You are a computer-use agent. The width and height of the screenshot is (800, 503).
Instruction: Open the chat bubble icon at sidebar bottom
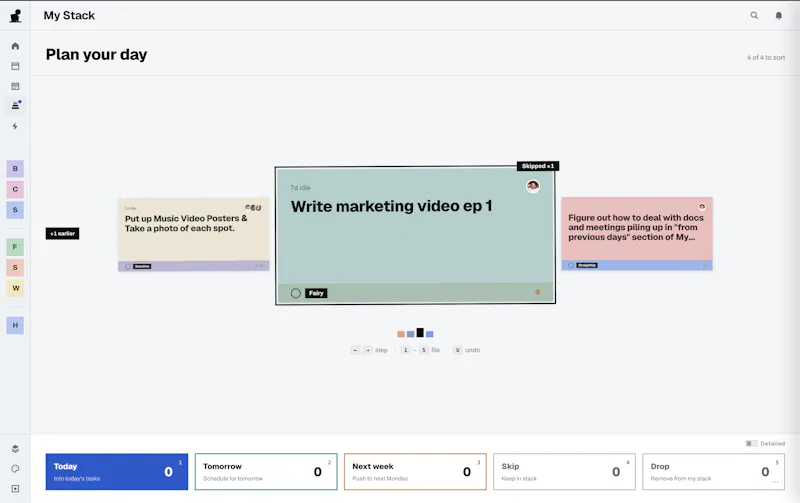[15, 469]
